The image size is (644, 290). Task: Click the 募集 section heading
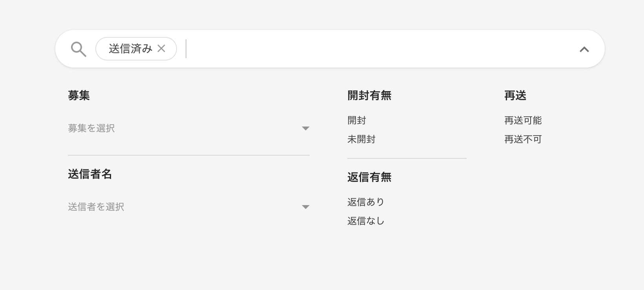pyautogui.click(x=79, y=95)
